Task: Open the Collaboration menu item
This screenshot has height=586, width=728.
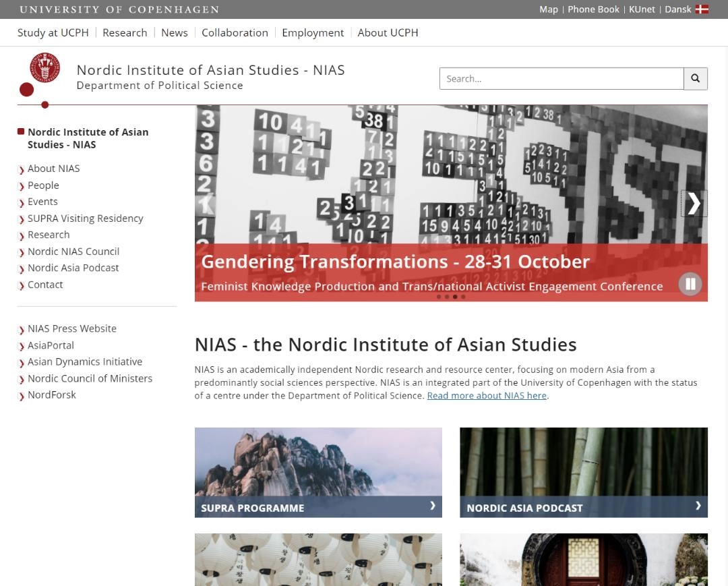Action: [235, 32]
